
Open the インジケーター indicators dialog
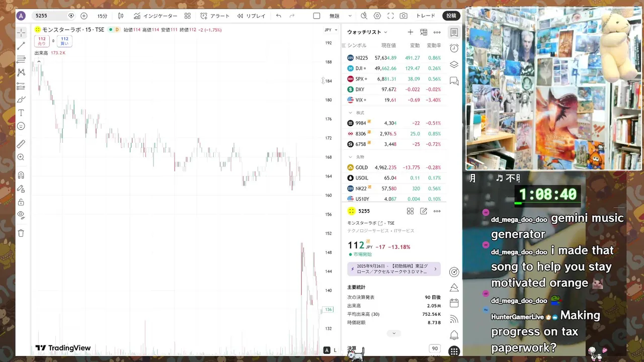pos(155,16)
